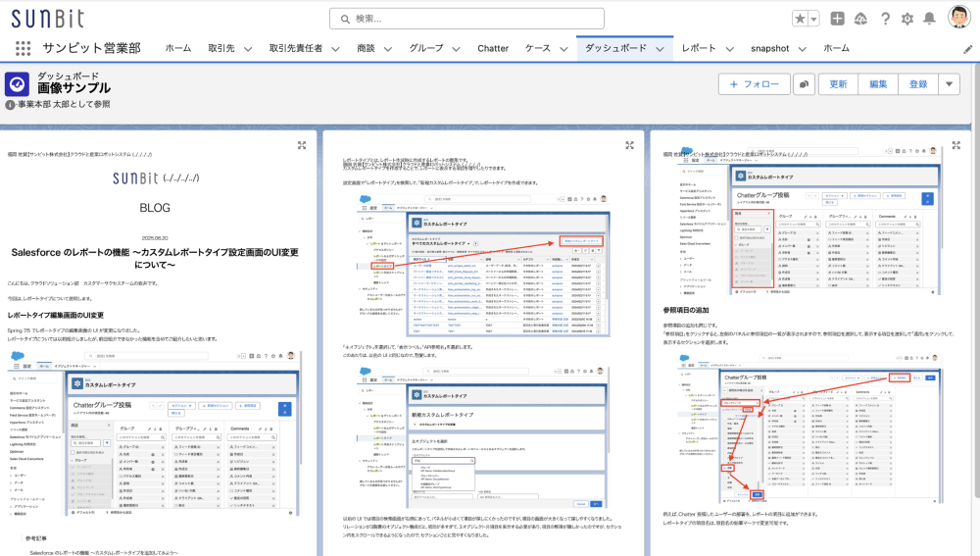Open the Chatter tab

[x=493, y=48]
